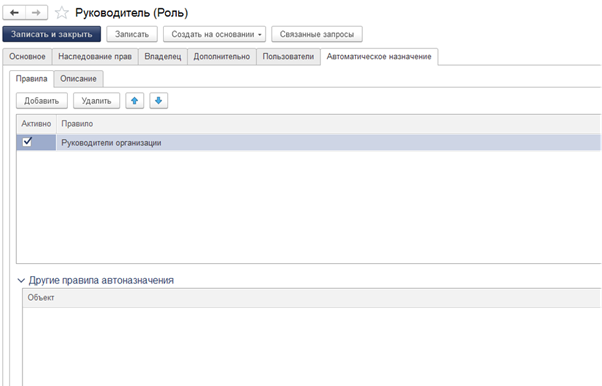Screen dimensions: 602x386
Task: Click Записать и закрыть button
Action: pos(51,34)
